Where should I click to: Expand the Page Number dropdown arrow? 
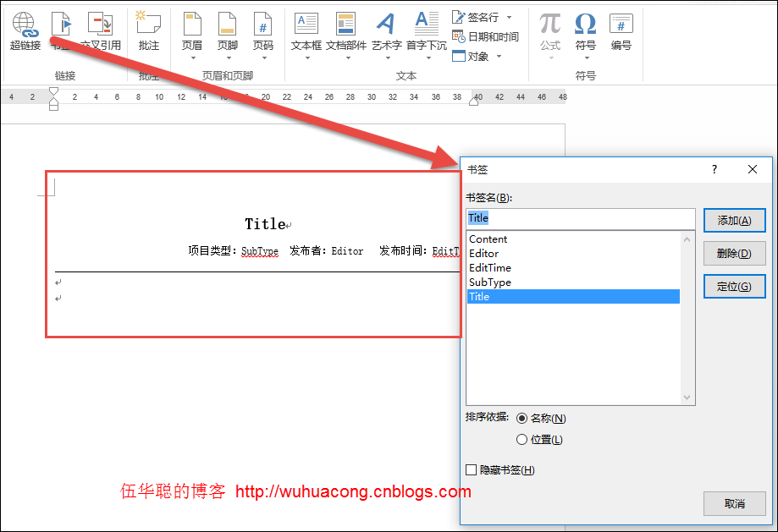(x=264, y=58)
